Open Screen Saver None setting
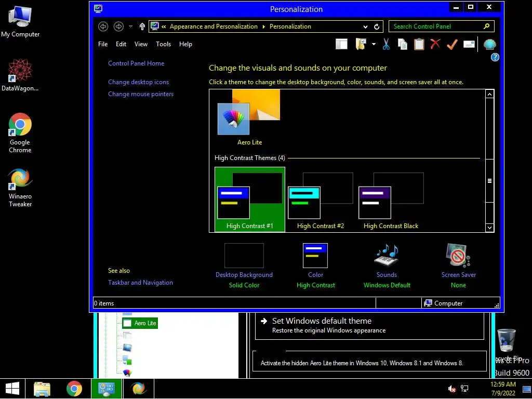Screen dimensions: 532x399 (x=458, y=265)
